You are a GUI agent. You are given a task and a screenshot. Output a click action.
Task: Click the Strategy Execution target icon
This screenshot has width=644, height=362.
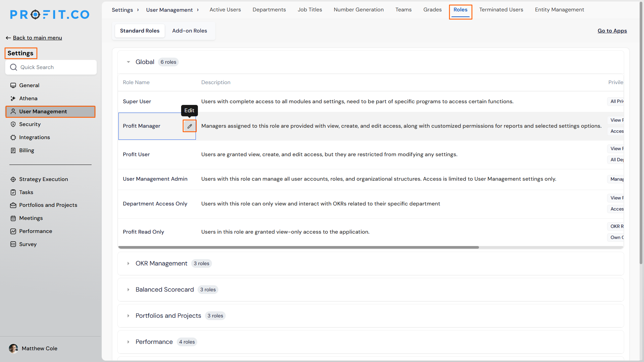pyautogui.click(x=13, y=179)
